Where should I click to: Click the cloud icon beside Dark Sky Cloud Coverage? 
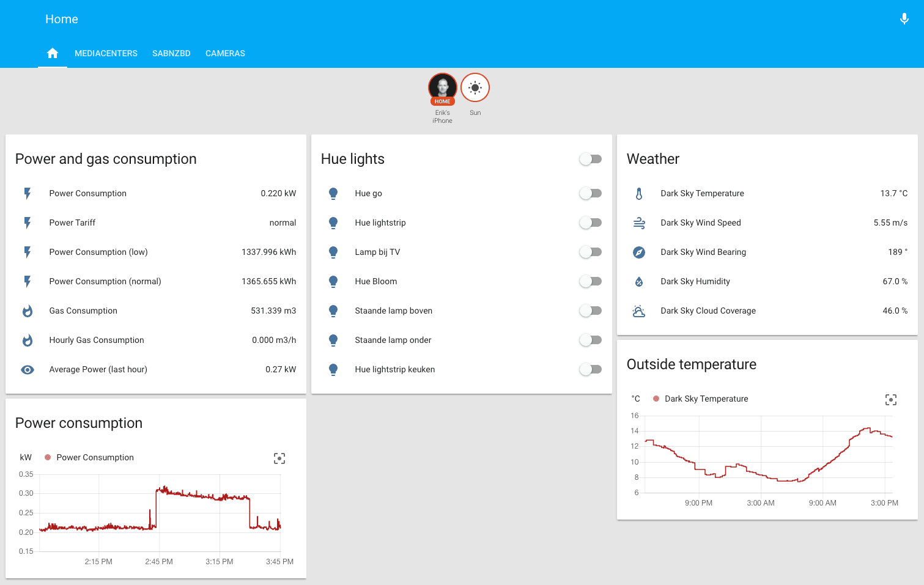[638, 311]
